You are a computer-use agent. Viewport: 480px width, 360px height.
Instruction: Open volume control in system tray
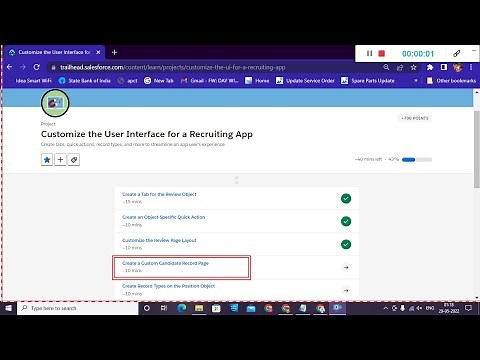tap(419, 308)
